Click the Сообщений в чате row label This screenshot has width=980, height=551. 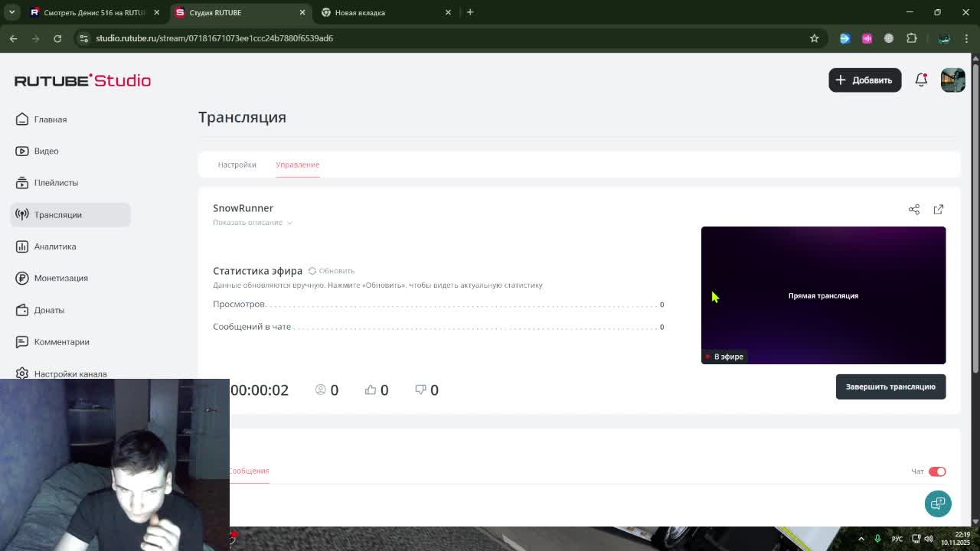(x=252, y=327)
